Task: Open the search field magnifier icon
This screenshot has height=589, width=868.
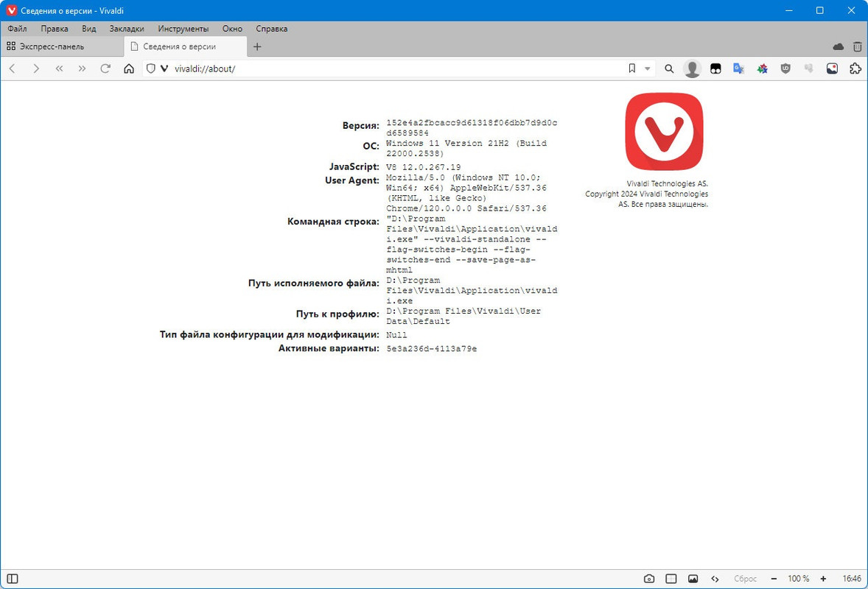Action: (x=669, y=68)
